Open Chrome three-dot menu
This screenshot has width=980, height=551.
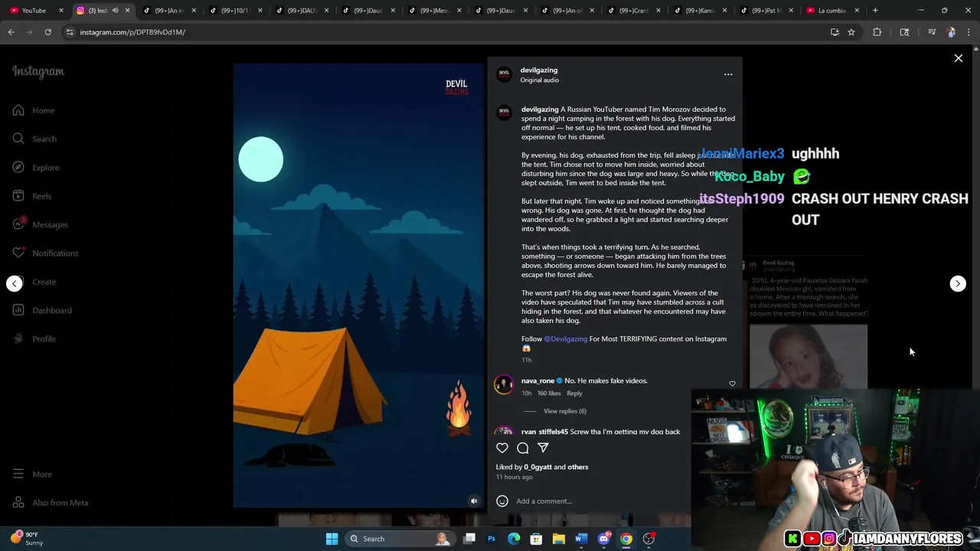pyautogui.click(x=969, y=32)
